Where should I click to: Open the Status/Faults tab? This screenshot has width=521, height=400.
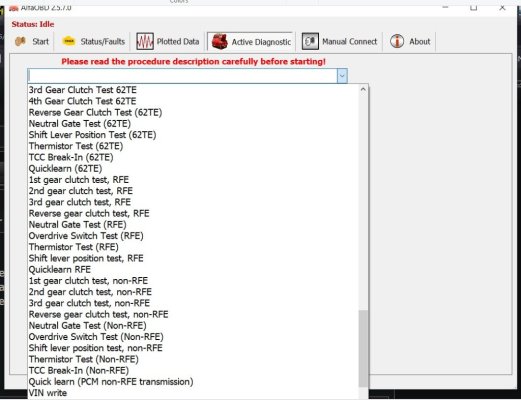click(x=93, y=41)
